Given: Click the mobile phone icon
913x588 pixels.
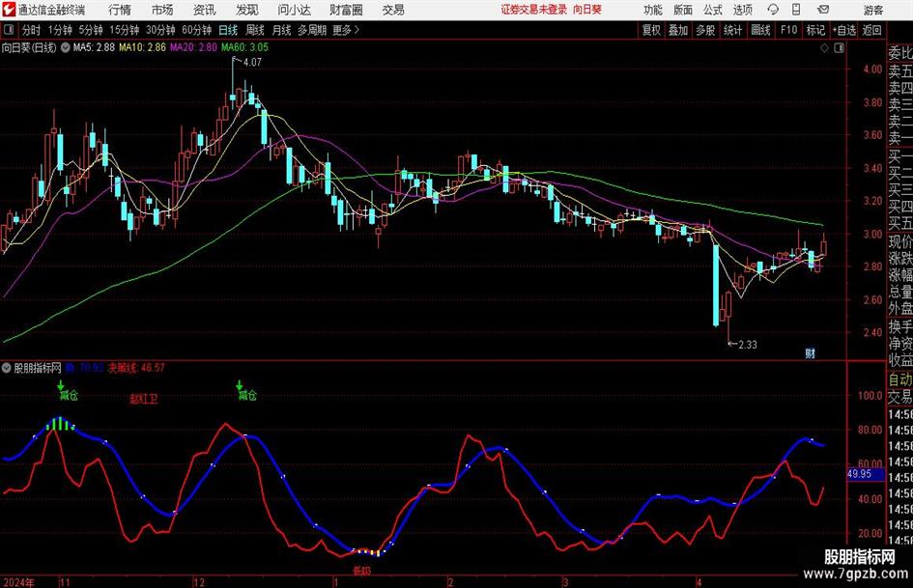Looking at the screenshot, I should click(796, 10).
